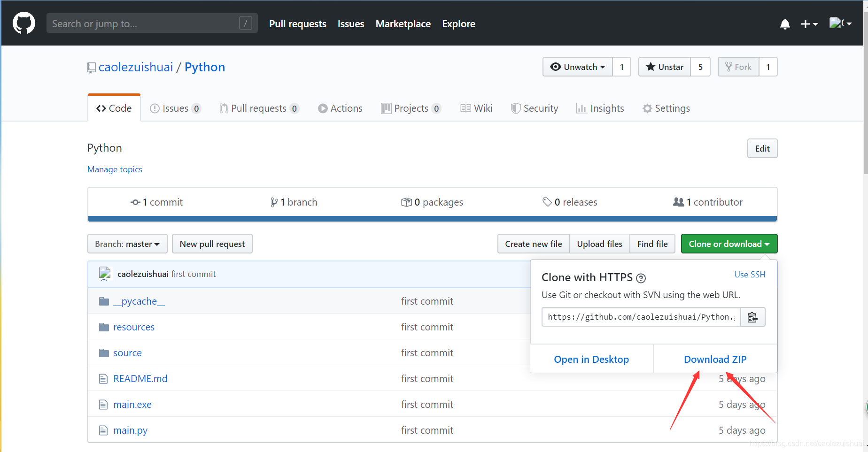Copy clone URL to clipboard
868x452 pixels.
(x=752, y=317)
